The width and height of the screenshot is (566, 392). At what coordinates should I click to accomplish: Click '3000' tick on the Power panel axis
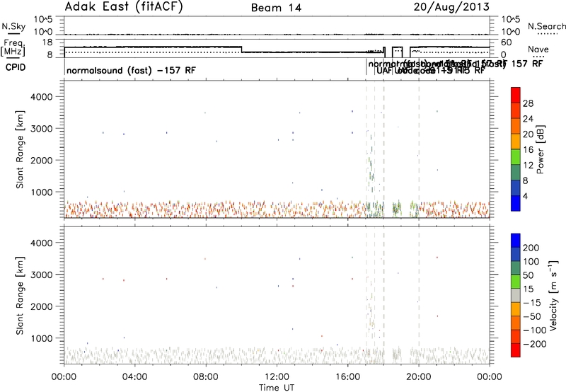pos(41,129)
